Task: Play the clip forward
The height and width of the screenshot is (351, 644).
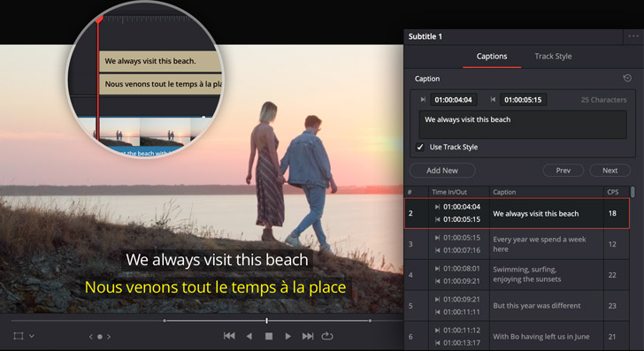Action: pos(287,336)
